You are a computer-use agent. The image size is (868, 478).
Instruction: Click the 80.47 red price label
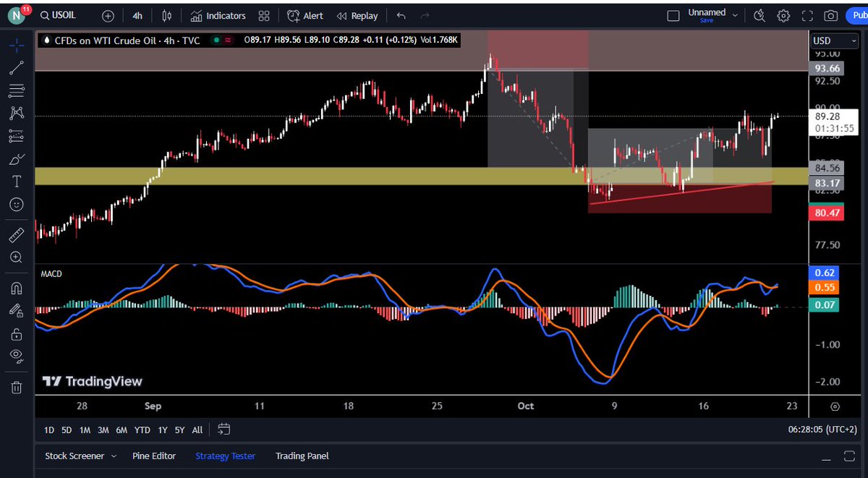[827, 213]
